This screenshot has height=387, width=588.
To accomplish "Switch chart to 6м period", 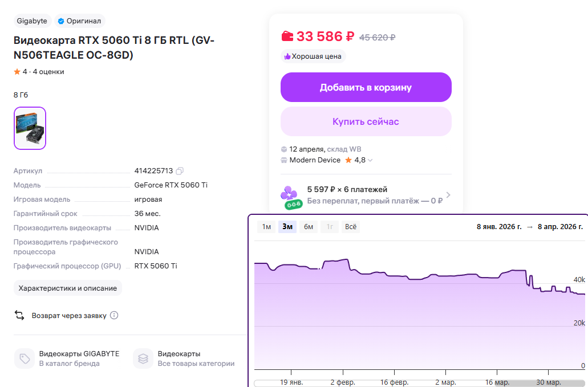I will 309,227.
